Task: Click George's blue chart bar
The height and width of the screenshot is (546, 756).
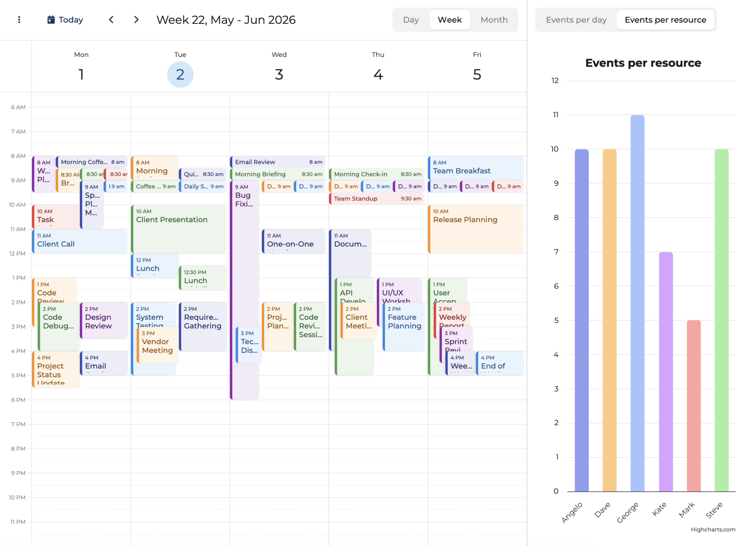Action: 637,303
